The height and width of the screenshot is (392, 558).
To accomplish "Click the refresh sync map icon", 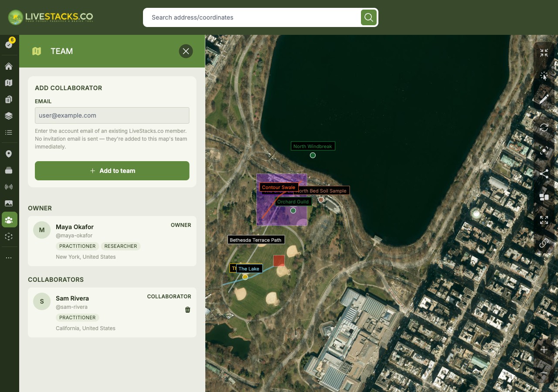I will click(x=544, y=128).
